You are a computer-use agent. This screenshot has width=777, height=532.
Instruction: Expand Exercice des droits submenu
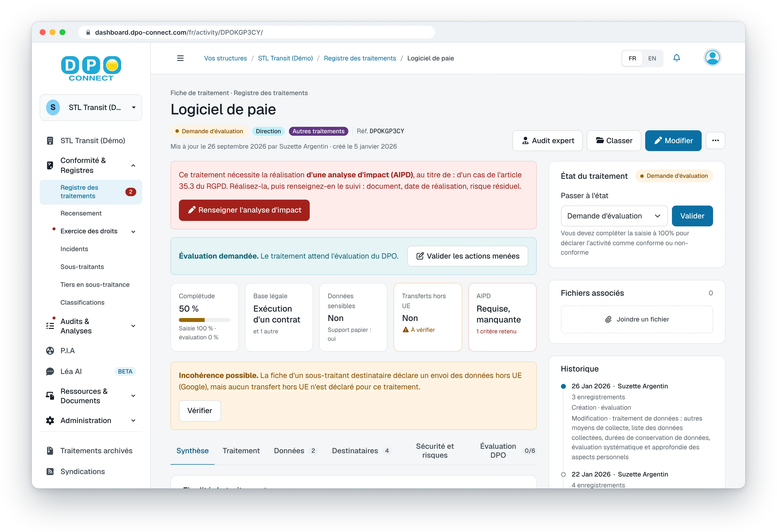click(x=133, y=231)
